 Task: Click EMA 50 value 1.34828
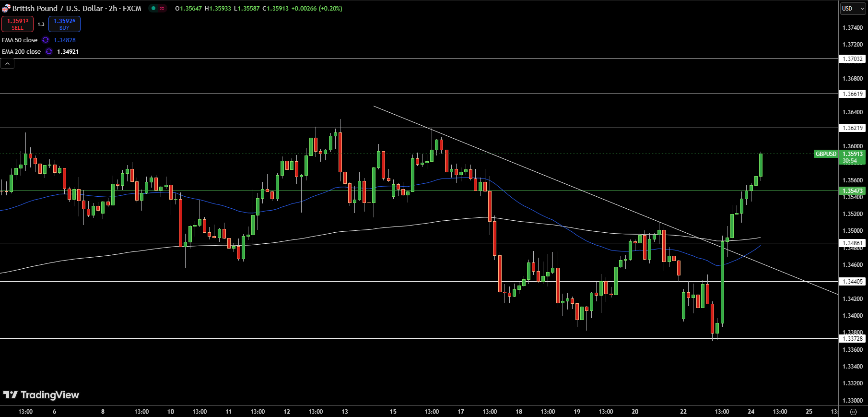pyautogui.click(x=65, y=40)
